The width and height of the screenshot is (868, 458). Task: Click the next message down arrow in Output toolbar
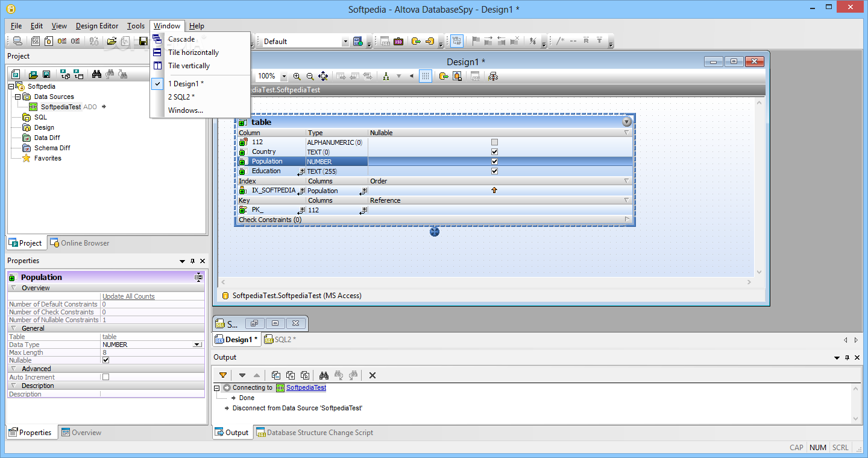tap(242, 375)
